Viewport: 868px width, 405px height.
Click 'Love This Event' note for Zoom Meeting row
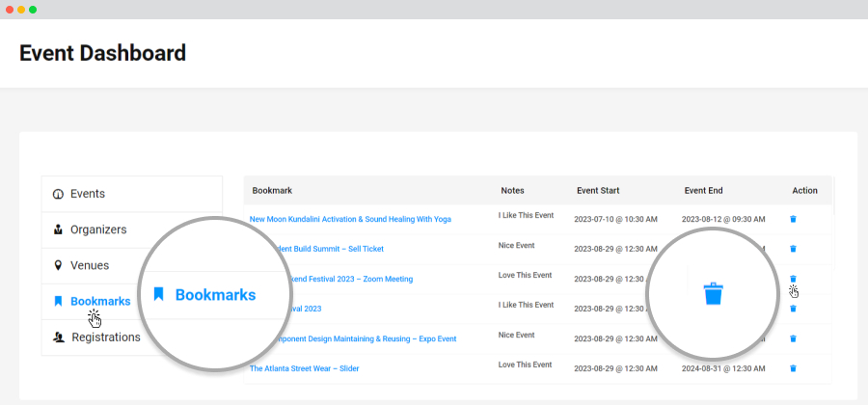[x=525, y=275]
